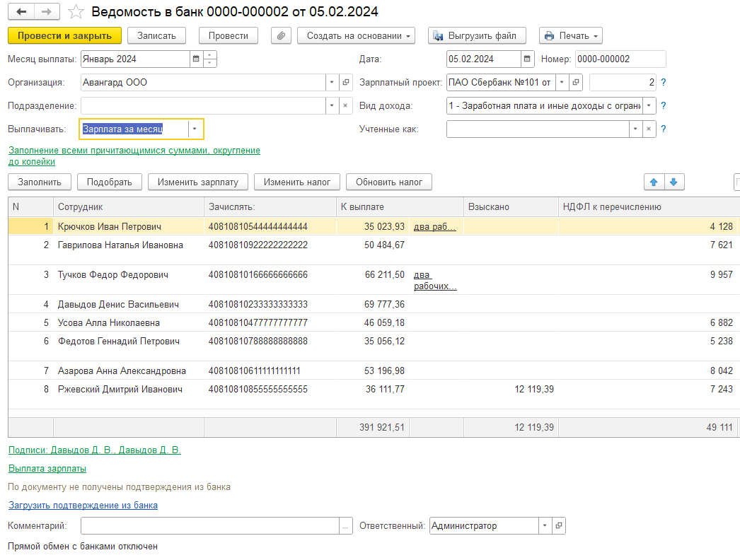Click the Подобрать button
The width and height of the screenshot is (740, 560).
coord(110,182)
